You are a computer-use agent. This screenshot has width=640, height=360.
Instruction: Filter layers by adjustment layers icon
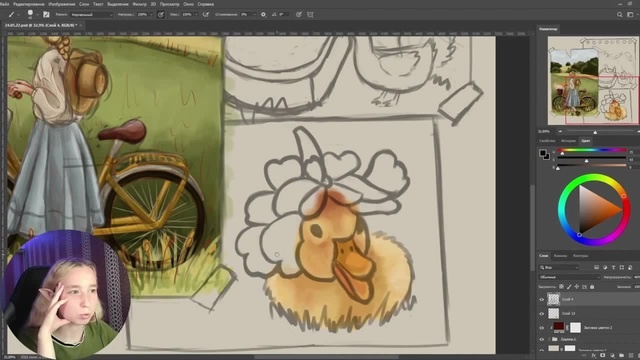tap(605, 268)
